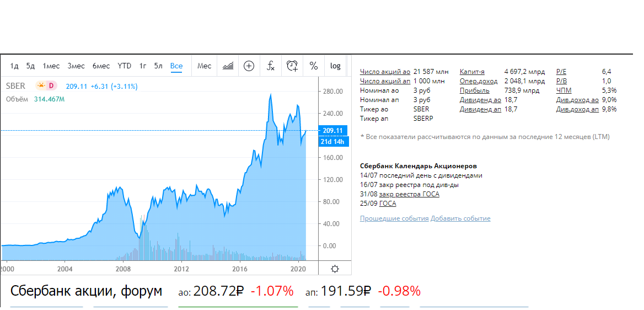Open the Дивиденд ап link

[480, 109]
